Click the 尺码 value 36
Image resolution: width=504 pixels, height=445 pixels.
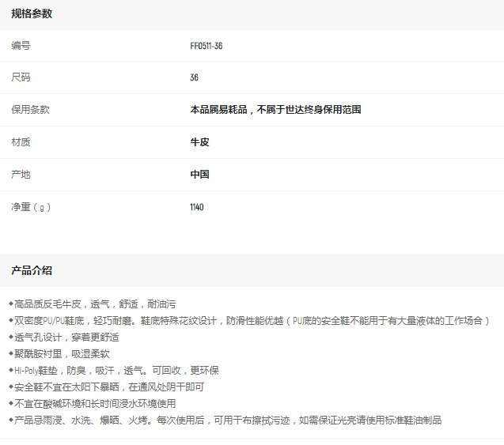pos(194,77)
